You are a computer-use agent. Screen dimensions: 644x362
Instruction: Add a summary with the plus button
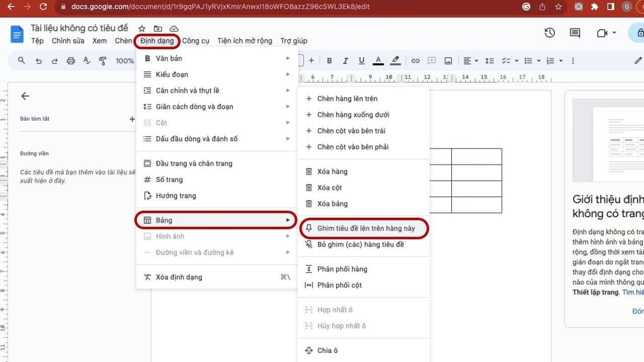[x=132, y=119]
